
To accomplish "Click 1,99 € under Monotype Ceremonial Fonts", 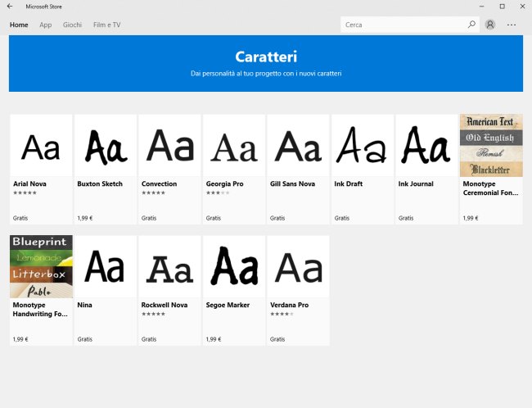I will [471, 218].
